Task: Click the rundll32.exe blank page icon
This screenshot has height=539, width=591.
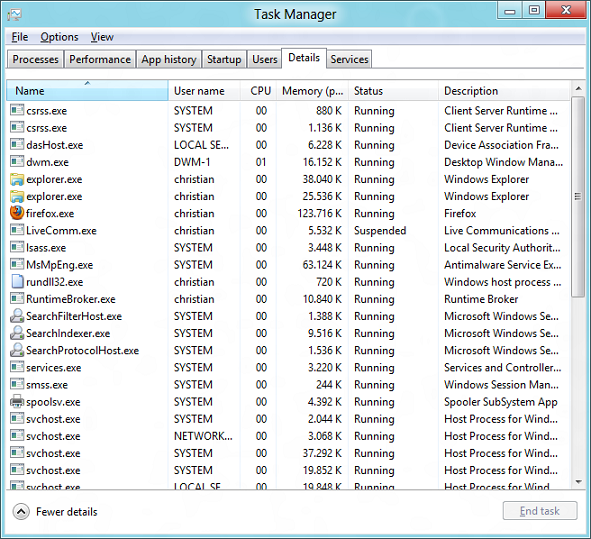Action: point(17,282)
